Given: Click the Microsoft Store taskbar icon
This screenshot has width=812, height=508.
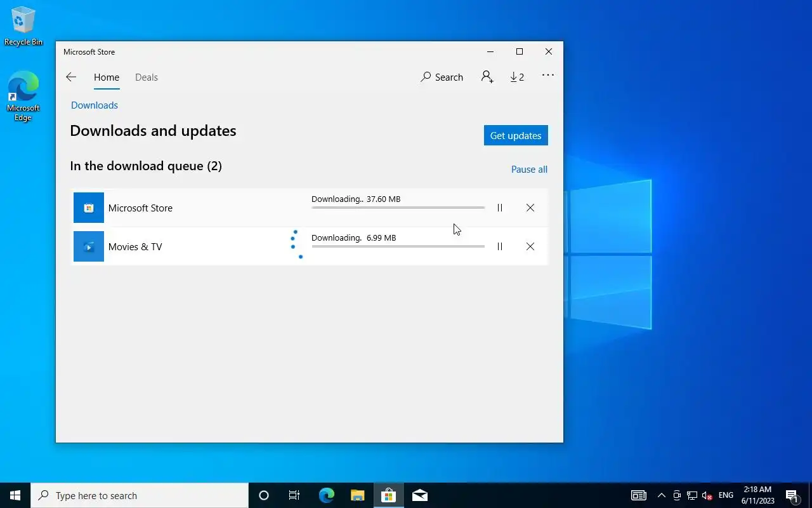Looking at the screenshot, I should tap(388, 495).
